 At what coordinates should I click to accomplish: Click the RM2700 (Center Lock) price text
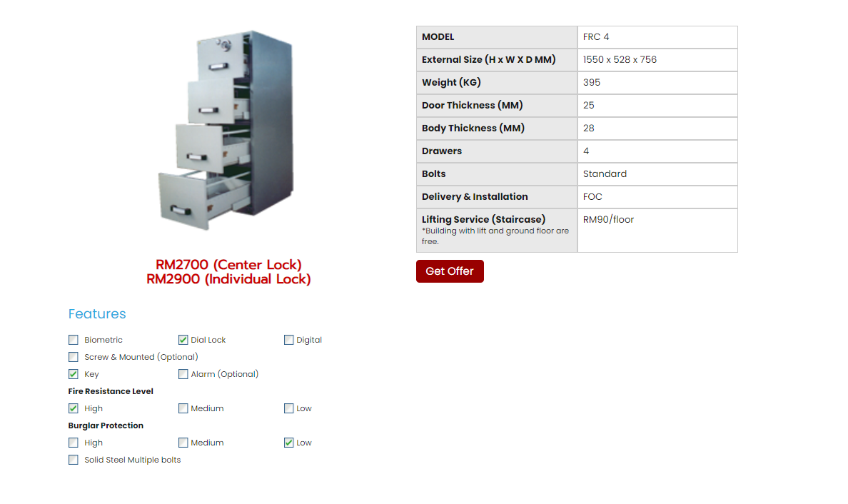[x=228, y=266]
